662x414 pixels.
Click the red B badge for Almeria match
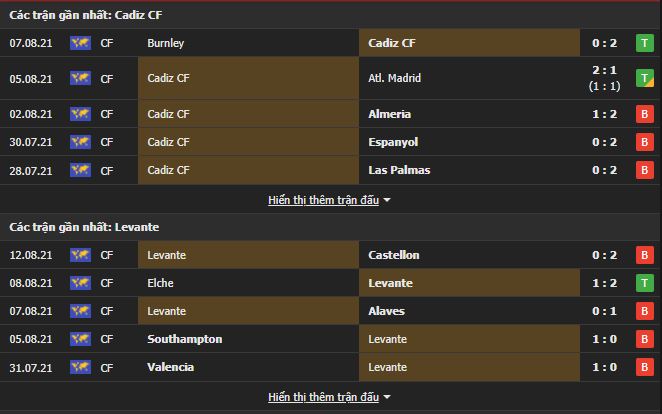coord(646,114)
